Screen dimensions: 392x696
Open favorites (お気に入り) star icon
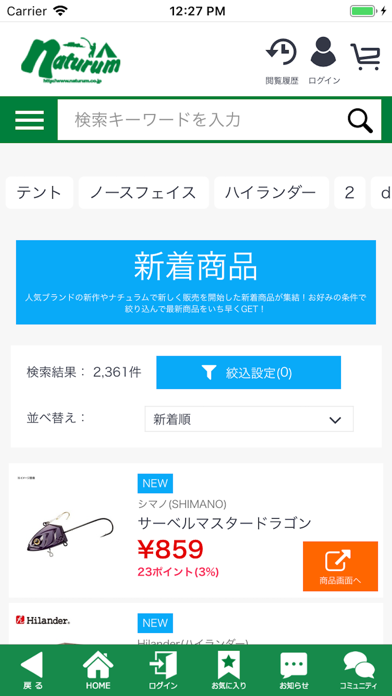229,670
